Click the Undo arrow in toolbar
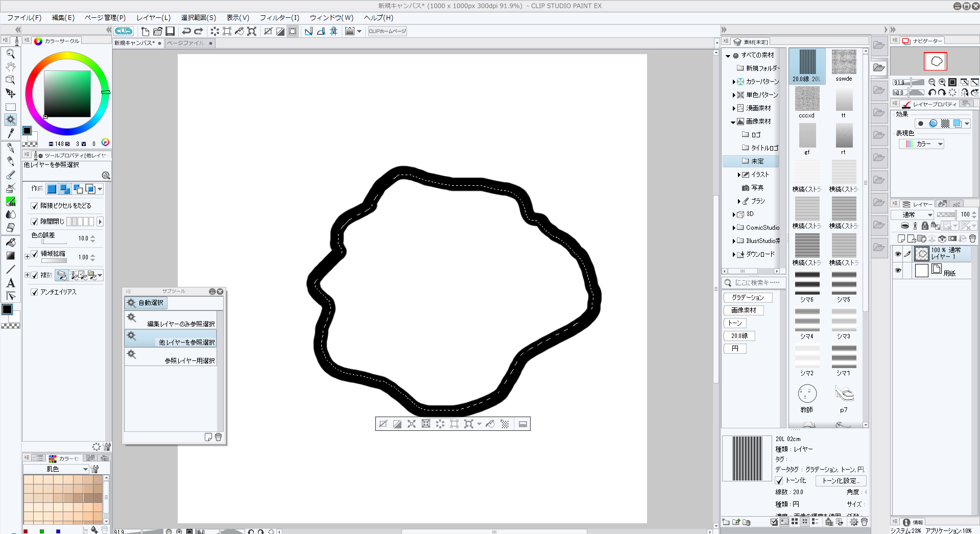Screen dimensions: 980x534 pos(186,31)
